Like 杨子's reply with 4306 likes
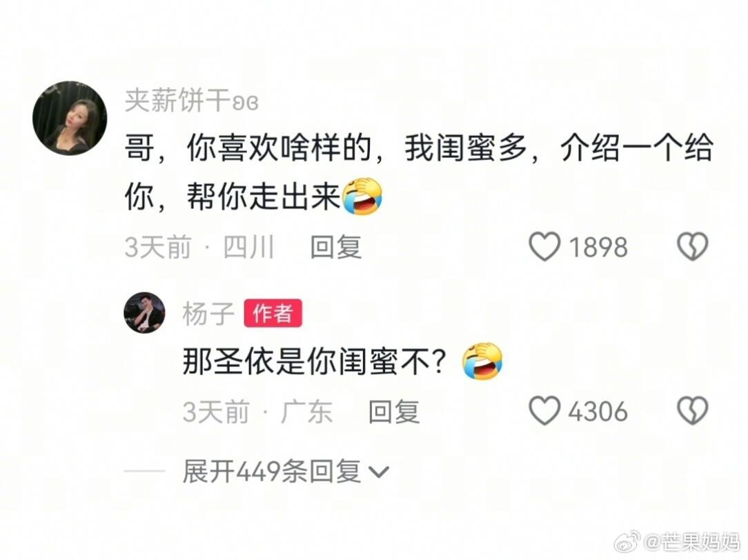 [544, 411]
